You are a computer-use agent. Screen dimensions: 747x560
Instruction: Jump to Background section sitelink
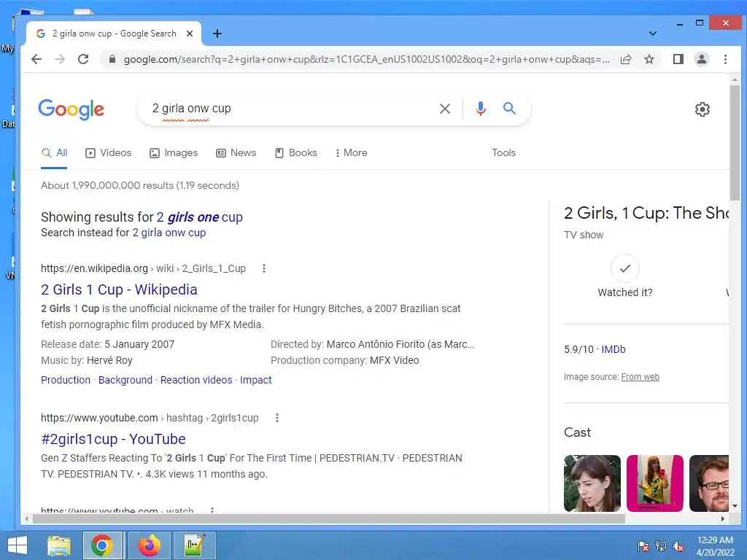click(125, 380)
